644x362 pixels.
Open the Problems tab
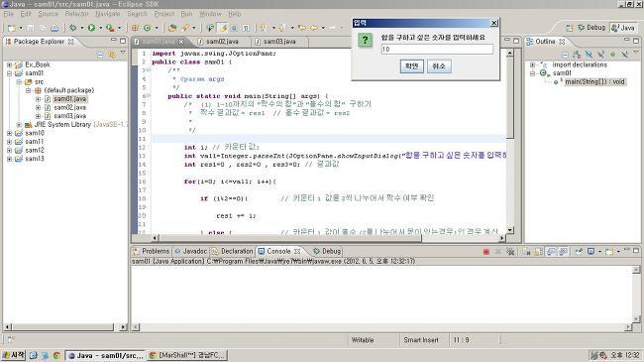coord(152,251)
